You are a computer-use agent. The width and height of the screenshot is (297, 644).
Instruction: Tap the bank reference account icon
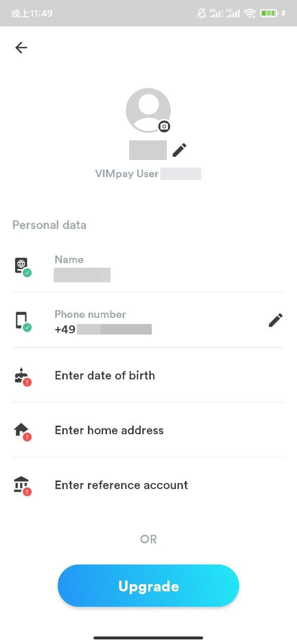pyautogui.click(x=23, y=486)
